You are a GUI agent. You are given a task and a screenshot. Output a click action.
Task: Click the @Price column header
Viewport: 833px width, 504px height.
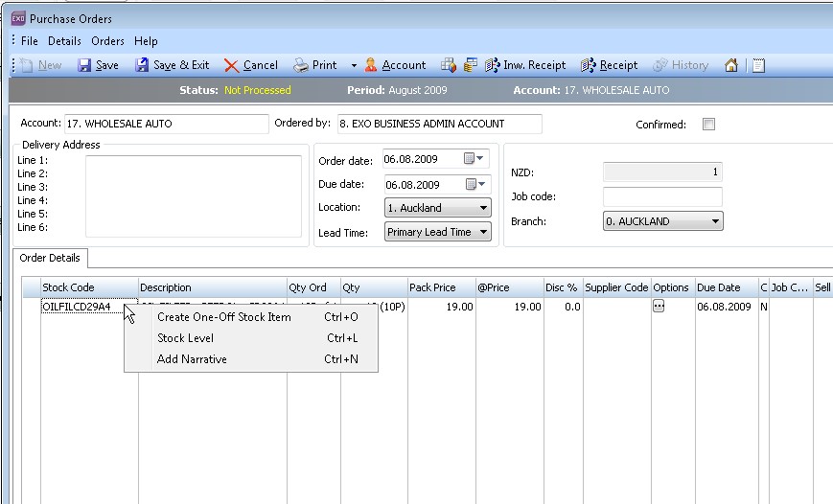[x=509, y=287]
